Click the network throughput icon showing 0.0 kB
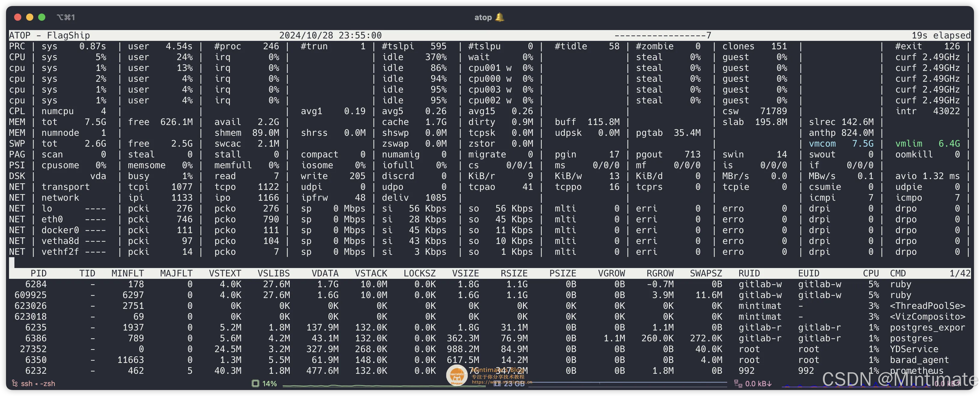 [738, 383]
